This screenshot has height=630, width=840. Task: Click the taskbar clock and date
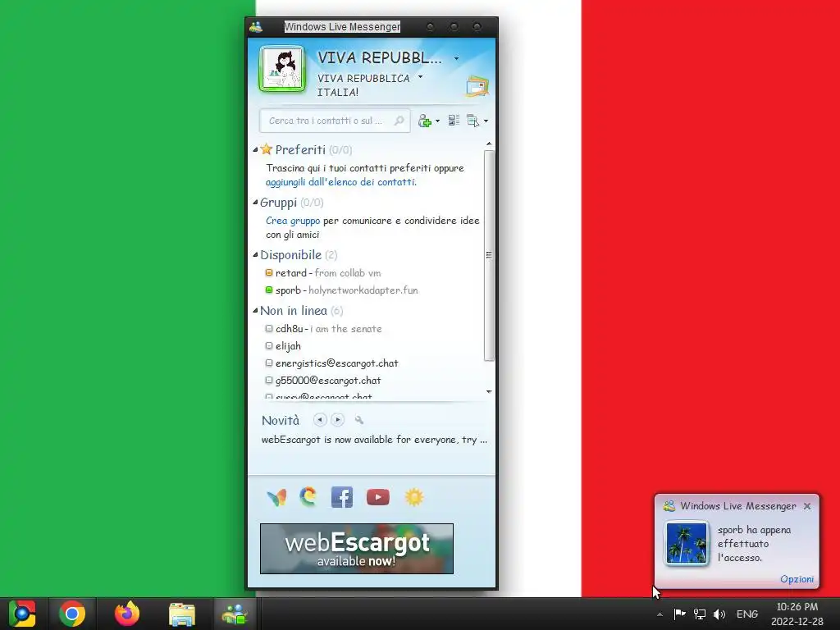[x=797, y=614]
